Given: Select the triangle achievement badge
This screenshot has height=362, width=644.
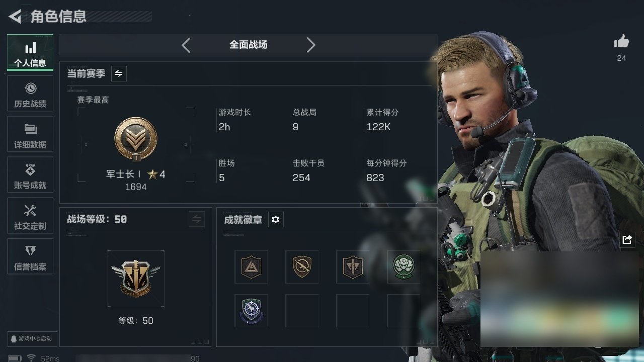Looking at the screenshot, I should coord(251,267).
